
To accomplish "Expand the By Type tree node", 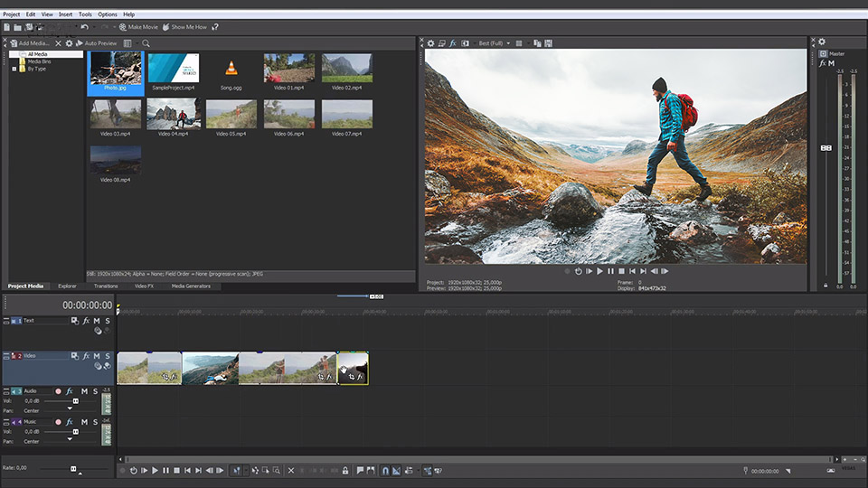I will tap(14, 70).
